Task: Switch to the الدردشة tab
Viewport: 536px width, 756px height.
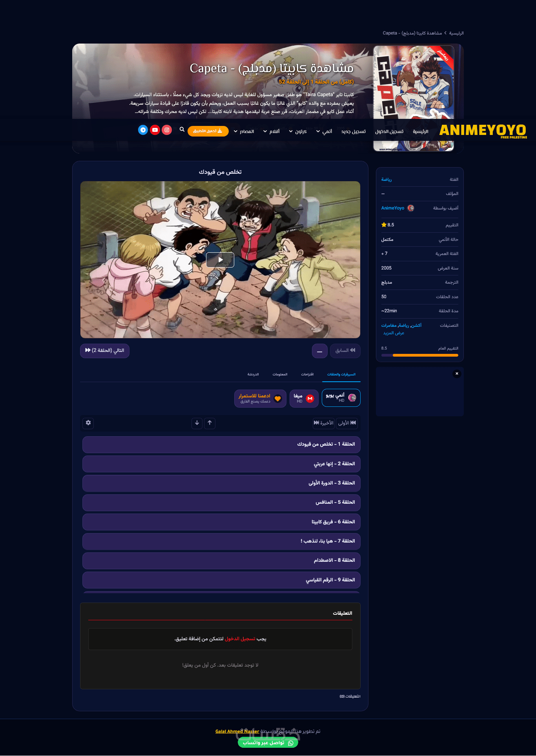Action: click(x=253, y=375)
